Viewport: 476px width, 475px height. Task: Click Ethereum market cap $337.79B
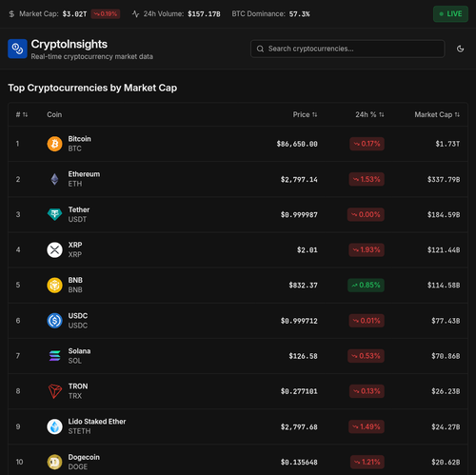pyautogui.click(x=444, y=180)
